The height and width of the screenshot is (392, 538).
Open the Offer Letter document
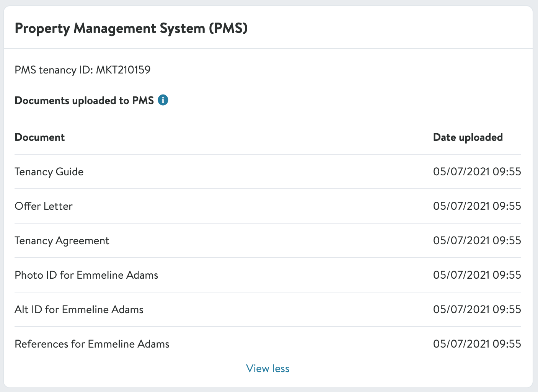point(44,206)
